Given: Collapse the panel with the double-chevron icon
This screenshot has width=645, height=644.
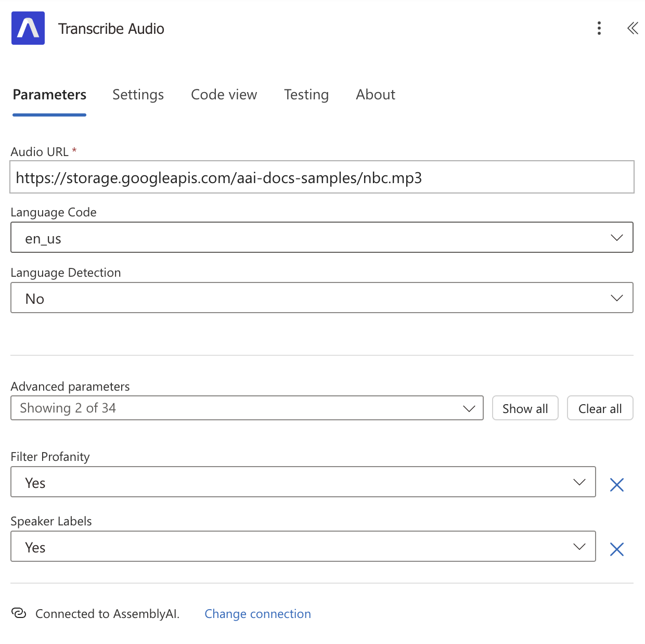Looking at the screenshot, I should (x=633, y=29).
